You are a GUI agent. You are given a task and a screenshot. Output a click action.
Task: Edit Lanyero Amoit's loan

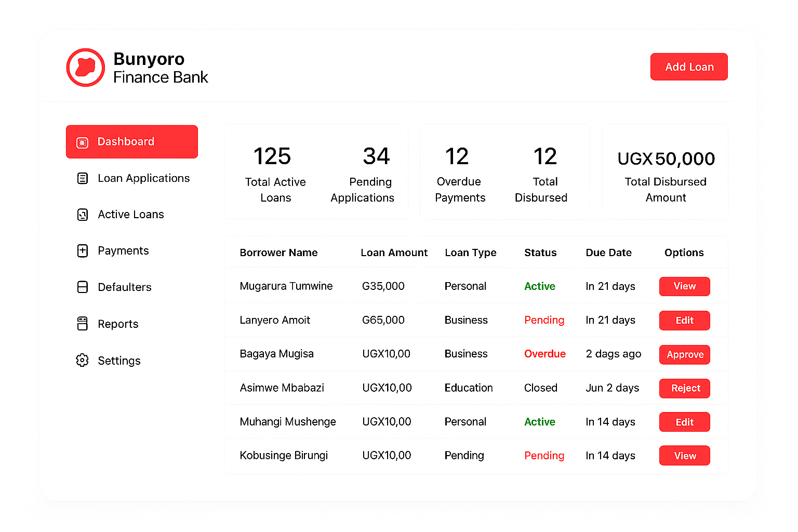pos(685,321)
